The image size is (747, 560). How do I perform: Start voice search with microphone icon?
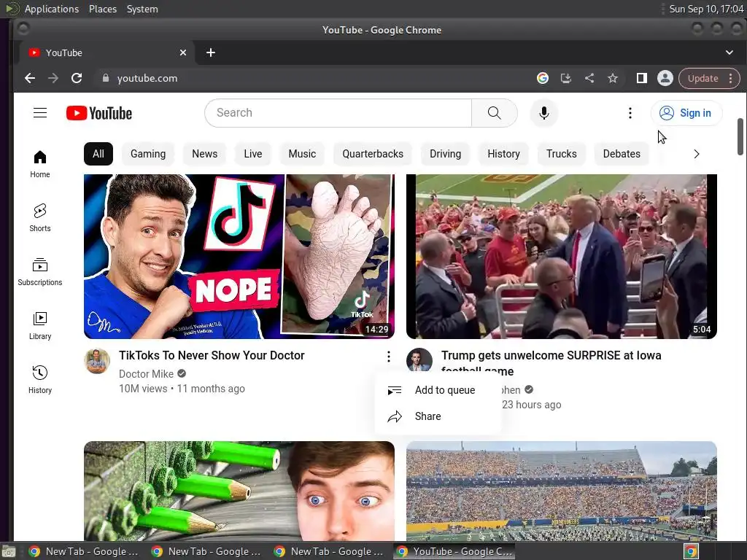543,113
